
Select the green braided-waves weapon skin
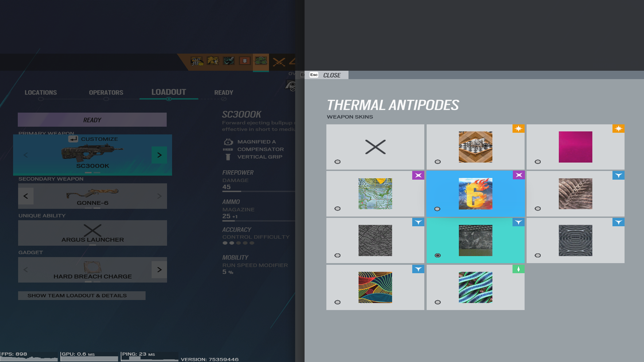click(x=475, y=287)
